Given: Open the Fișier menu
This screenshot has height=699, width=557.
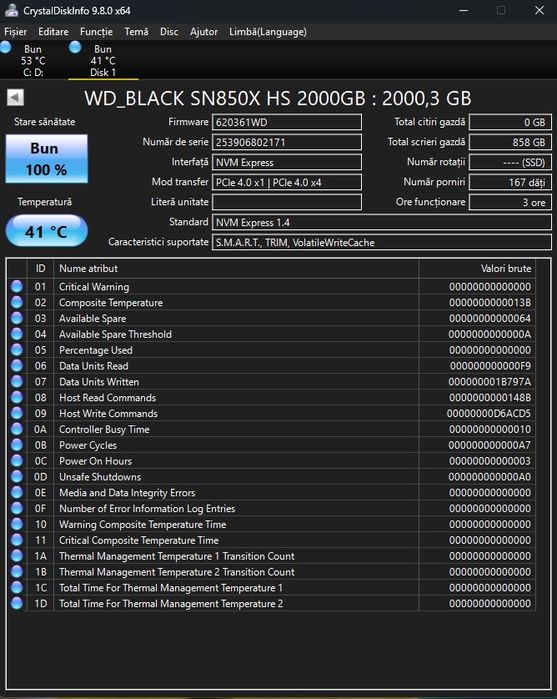Looking at the screenshot, I should [x=16, y=32].
